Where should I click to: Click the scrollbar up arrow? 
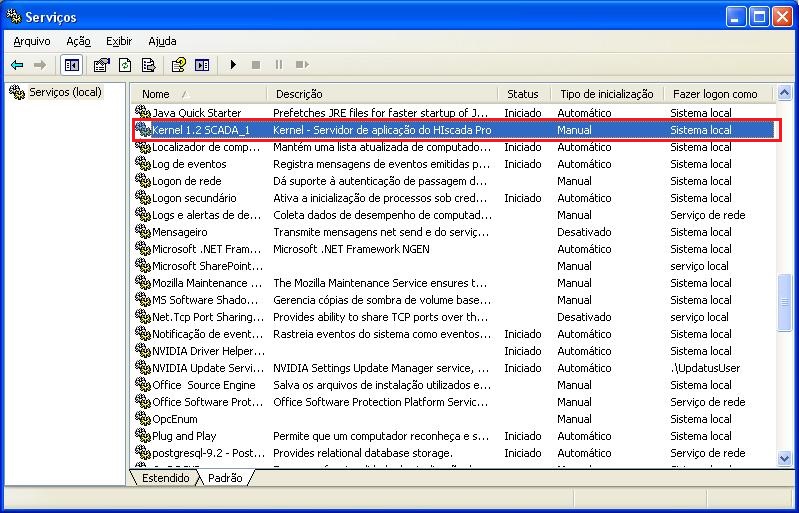click(784, 92)
